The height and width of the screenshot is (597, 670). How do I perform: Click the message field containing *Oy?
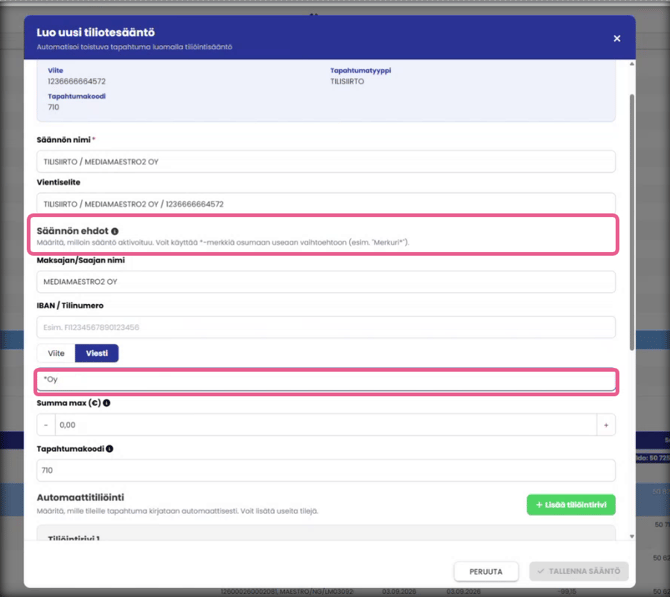pos(326,380)
